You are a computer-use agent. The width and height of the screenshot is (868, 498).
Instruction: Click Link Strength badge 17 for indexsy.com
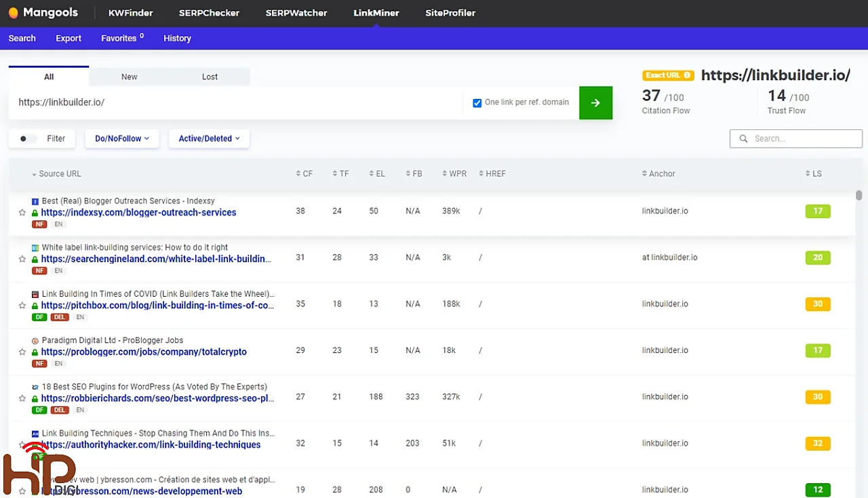pyautogui.click(x=818, y=211)
